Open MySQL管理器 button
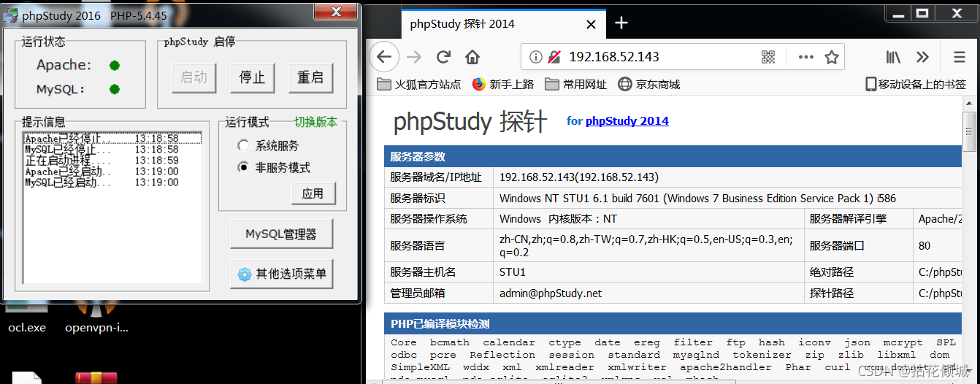980x384 pixels. (x=281, y=234)
